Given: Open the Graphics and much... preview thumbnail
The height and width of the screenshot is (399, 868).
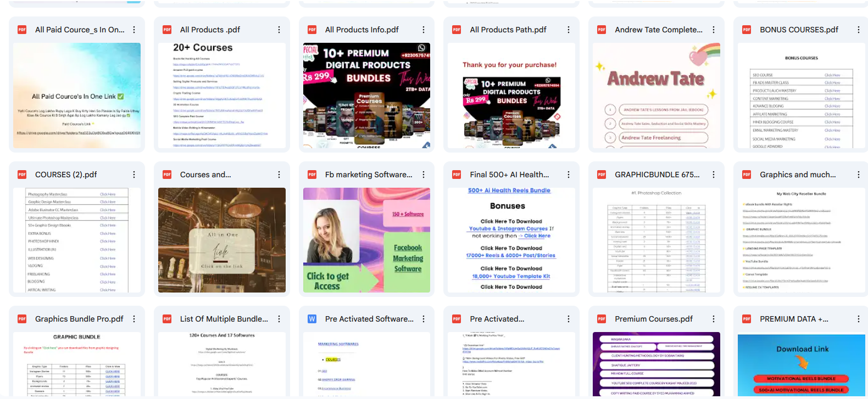Looking at the screenshot, I should click(x=802, y=240).
